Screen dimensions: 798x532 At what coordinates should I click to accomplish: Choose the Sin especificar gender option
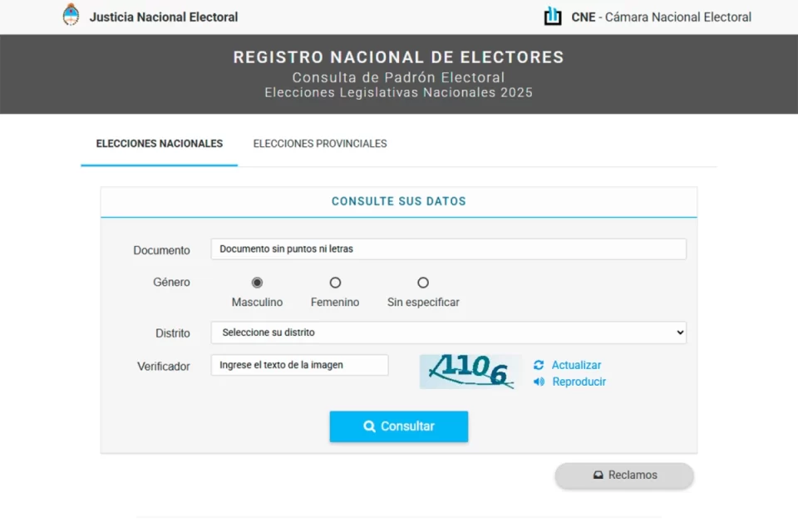tap(423, 283)
